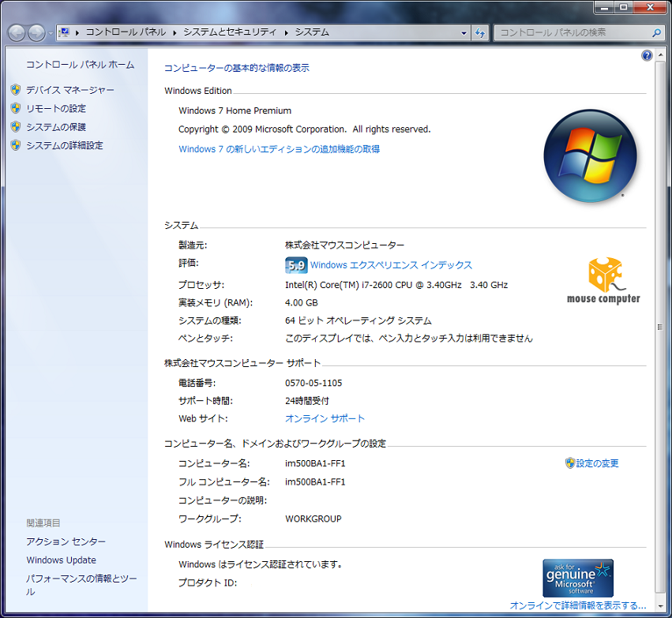Select システムとセキュリティ in the address breadcrumb

tap(230, 32)
